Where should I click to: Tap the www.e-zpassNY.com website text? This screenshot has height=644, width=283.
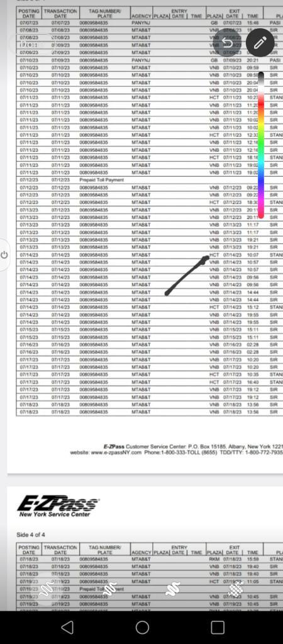(x=116, y=452)
